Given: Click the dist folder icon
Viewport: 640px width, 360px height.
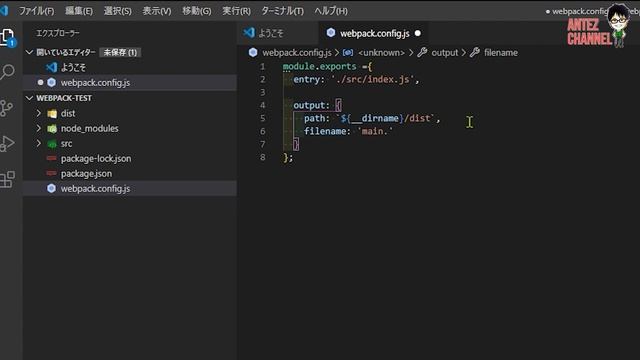Looking at the screenshot, I should coord(52,113).
